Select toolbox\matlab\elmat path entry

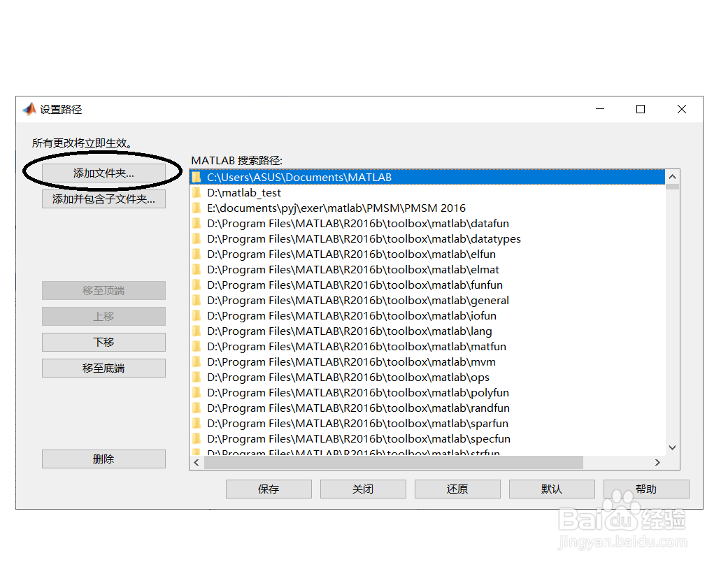427,270
